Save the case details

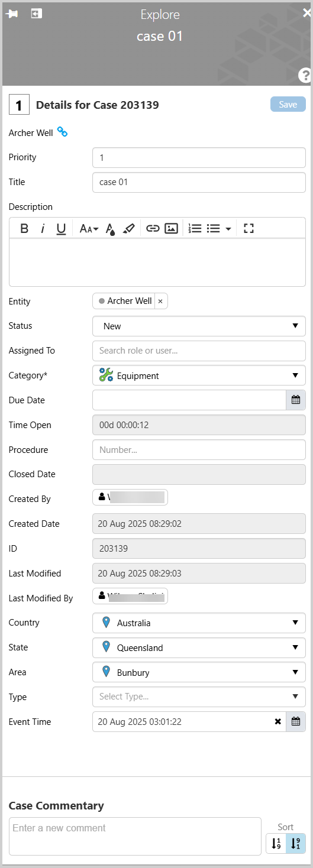click(x=288, y=104)
